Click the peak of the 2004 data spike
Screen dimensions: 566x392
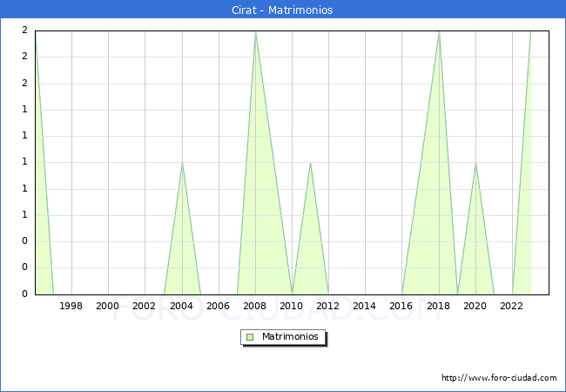coord(182,163)
